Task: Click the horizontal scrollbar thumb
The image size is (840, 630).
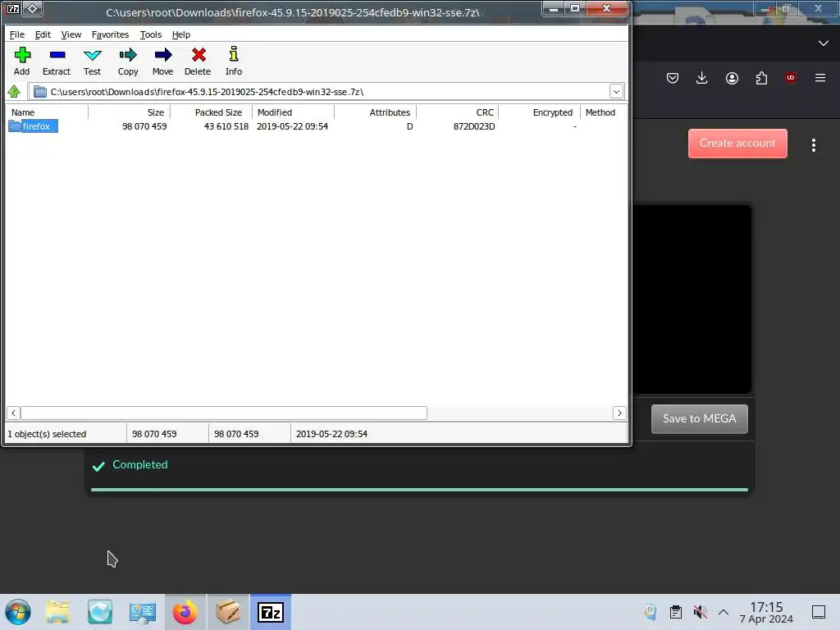Action: tap(224, 413)
